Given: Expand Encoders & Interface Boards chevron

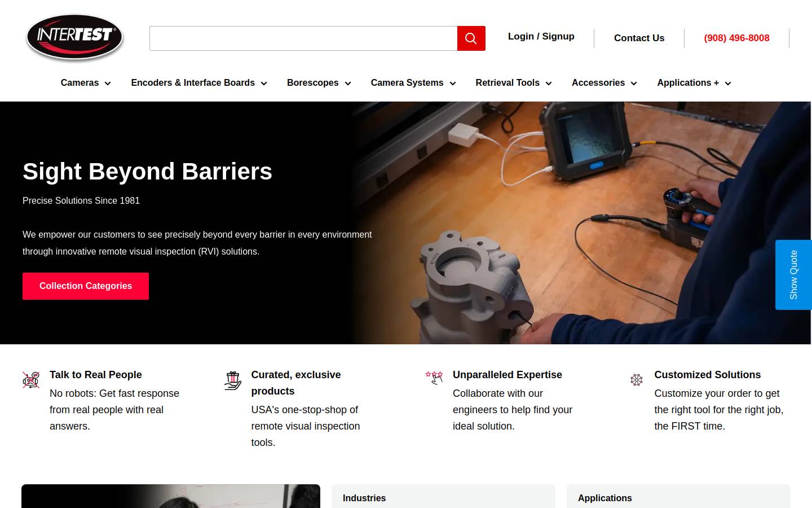Looking at the screenshot, I should pyautogui.click(x=263, y=84).
